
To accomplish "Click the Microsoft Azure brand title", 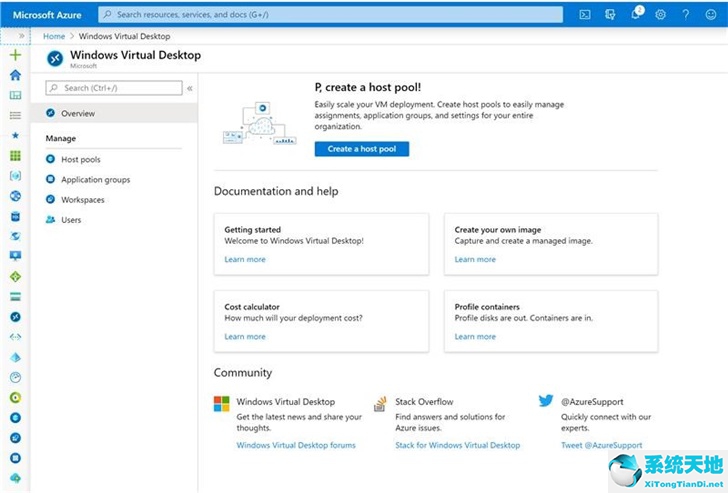I will click(47, 15).
